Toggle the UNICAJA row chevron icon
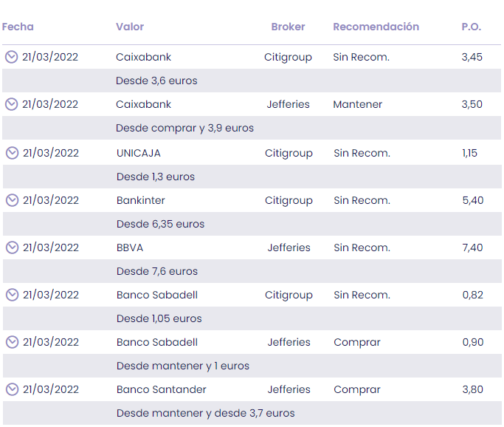The height and width of the screenshot is (427, 504). 12,153
